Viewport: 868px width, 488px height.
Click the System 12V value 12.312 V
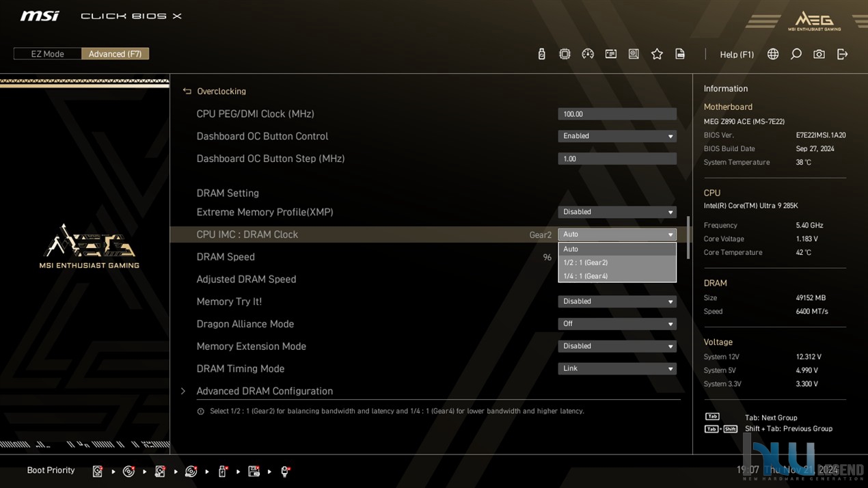(x=809, y=357)
